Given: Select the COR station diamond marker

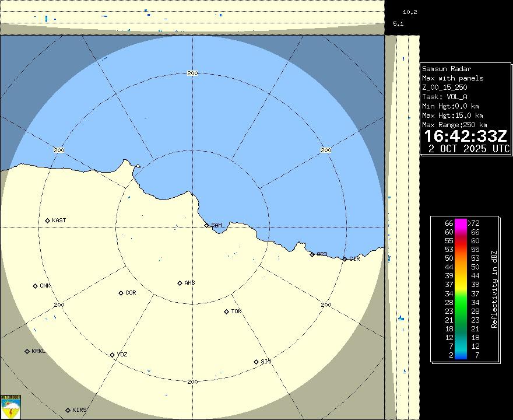Looking at the screenshot, I should point(121,293).
